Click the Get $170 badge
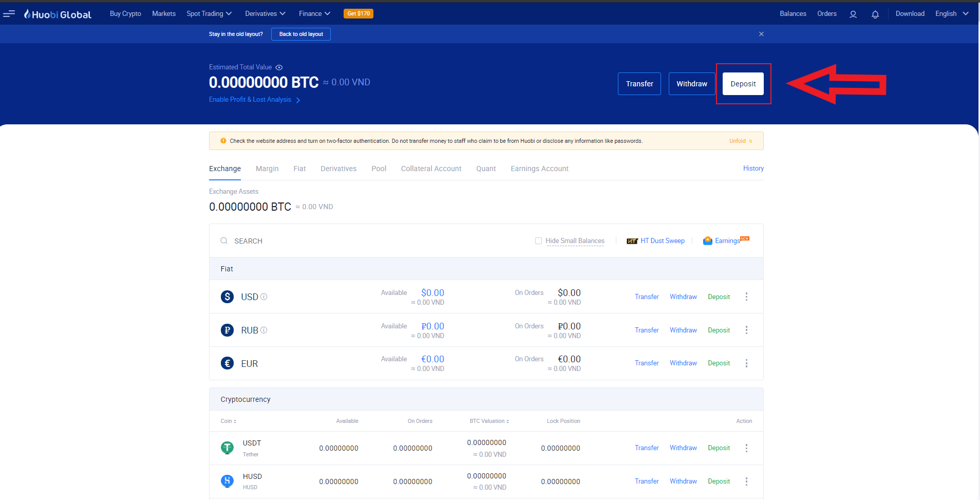The image size is (980, 500). 359,14
